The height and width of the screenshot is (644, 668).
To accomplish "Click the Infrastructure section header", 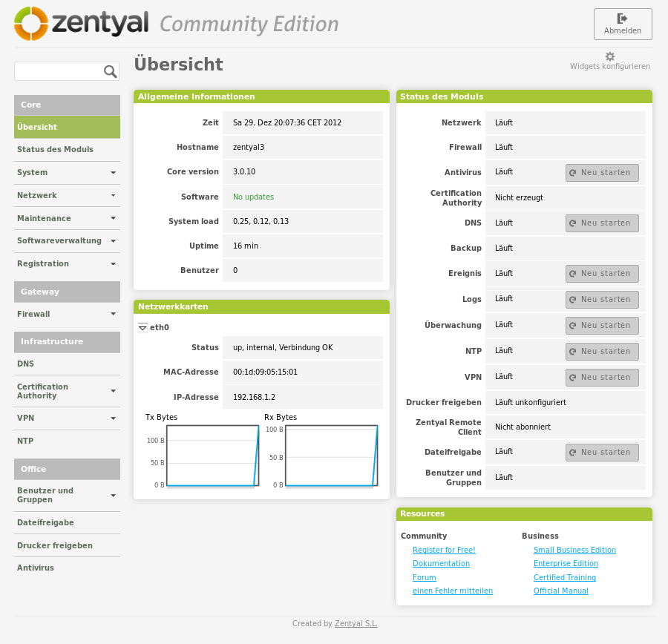I will pos(67,341).
